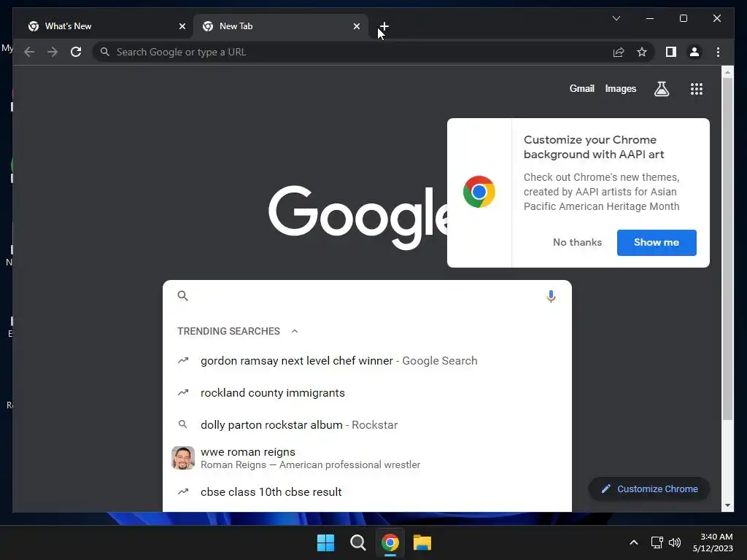Dismiss promo with No thanks
The width and height of the screenshot is (747, 560).
(577, 242)
